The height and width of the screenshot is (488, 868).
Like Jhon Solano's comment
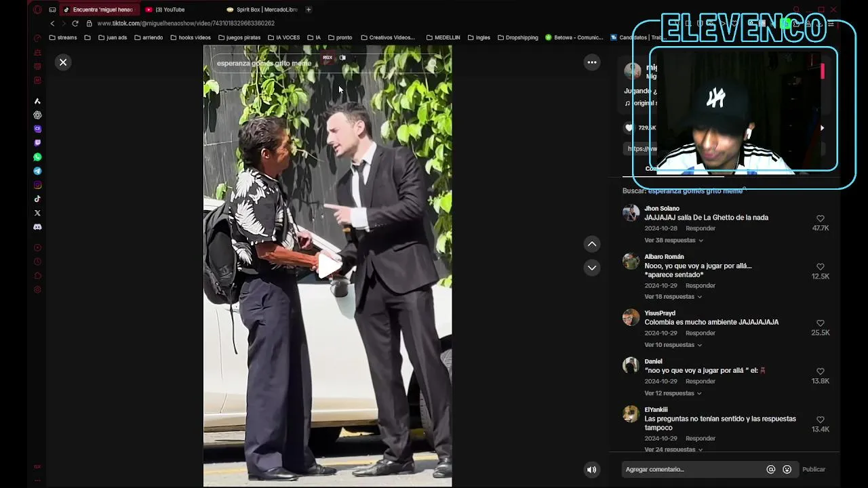click(x=821, y=219)
